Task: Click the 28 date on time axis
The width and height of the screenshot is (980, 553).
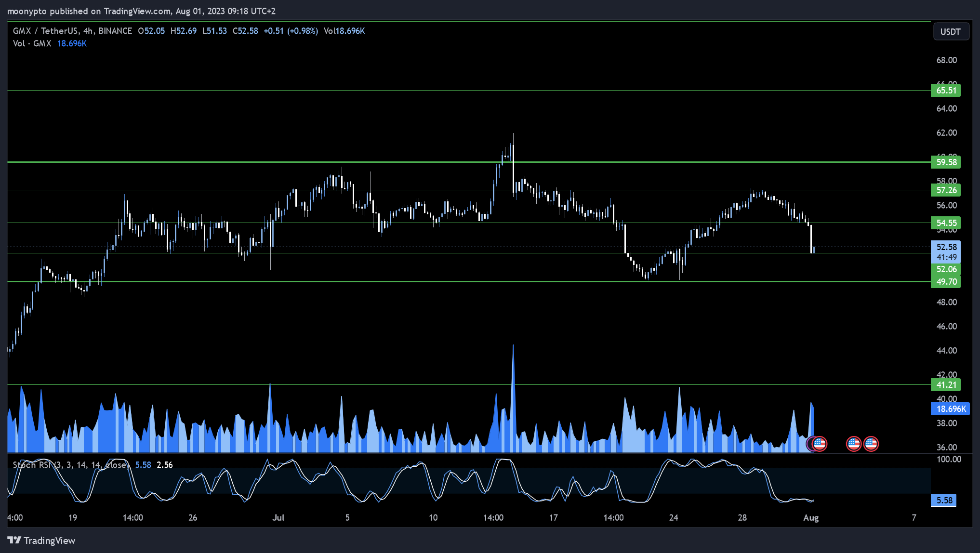Action: [x=742, y=518]
